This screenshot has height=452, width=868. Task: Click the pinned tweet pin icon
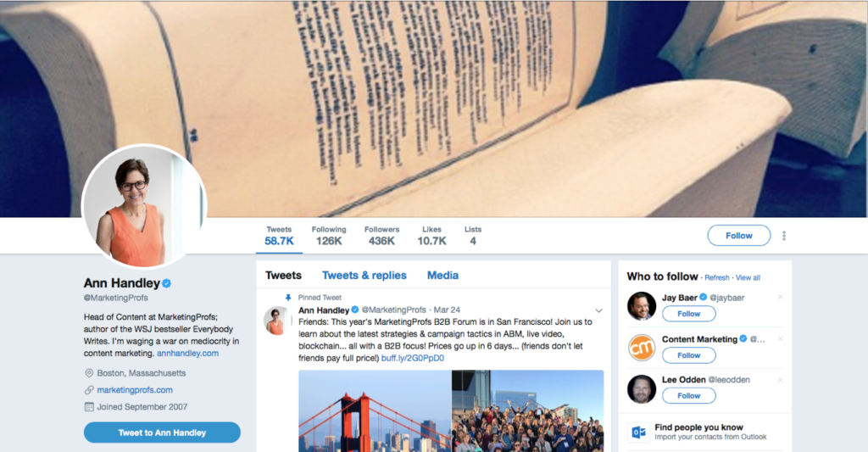[288, 298]
